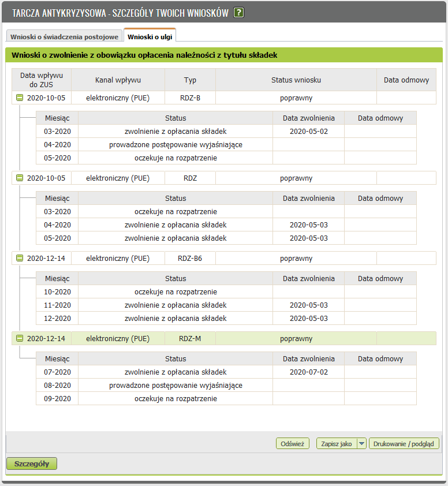Select the Wnioski o ulgi tab
The height and width of the screenshot is (486, 448).
click(x=150, y=36)
